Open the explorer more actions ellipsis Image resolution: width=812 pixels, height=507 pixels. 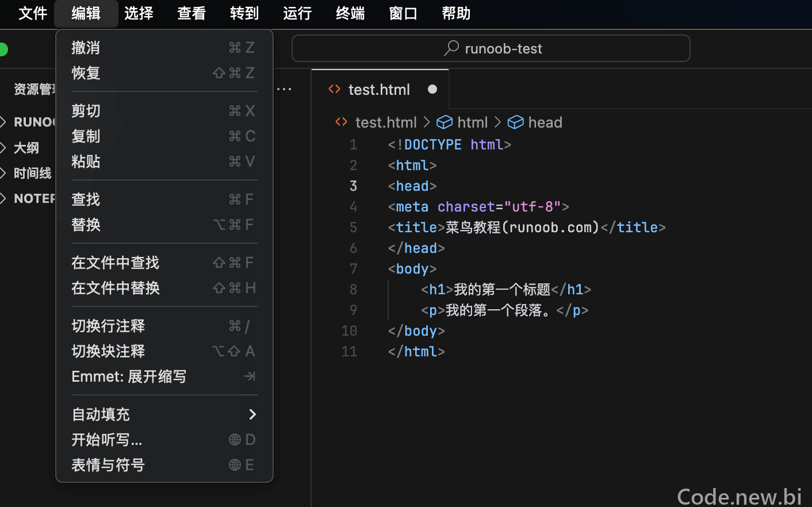coord(284,89)
